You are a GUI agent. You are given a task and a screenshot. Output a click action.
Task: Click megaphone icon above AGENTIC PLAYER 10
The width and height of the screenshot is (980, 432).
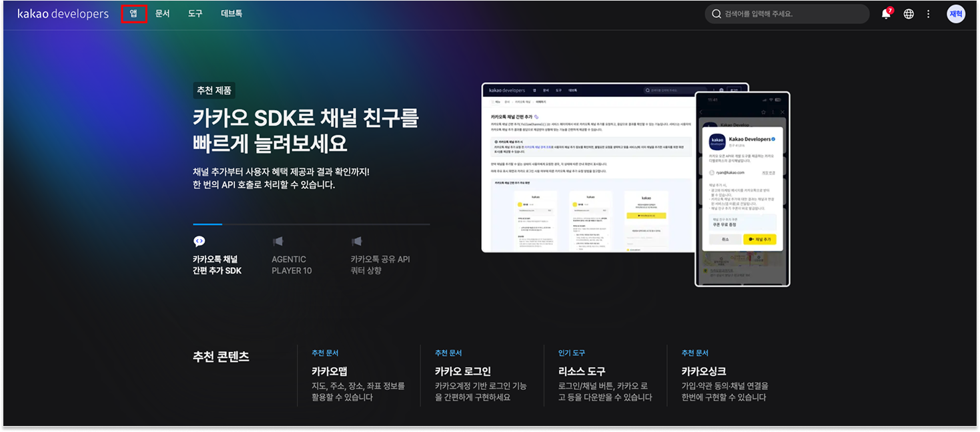[x=278, y=241]
